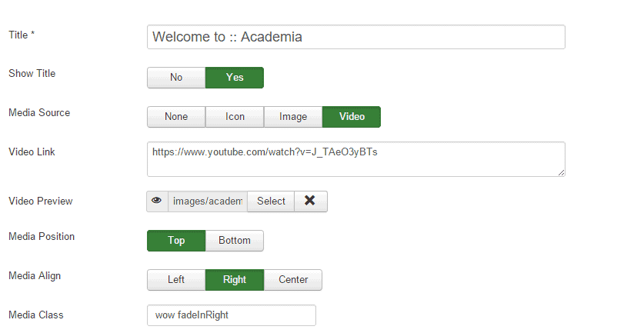The width and height of the screenshot is (644, 333).
Task: Set Show Title to Yes
Action: pyautogui.click(x=235, y=78)
